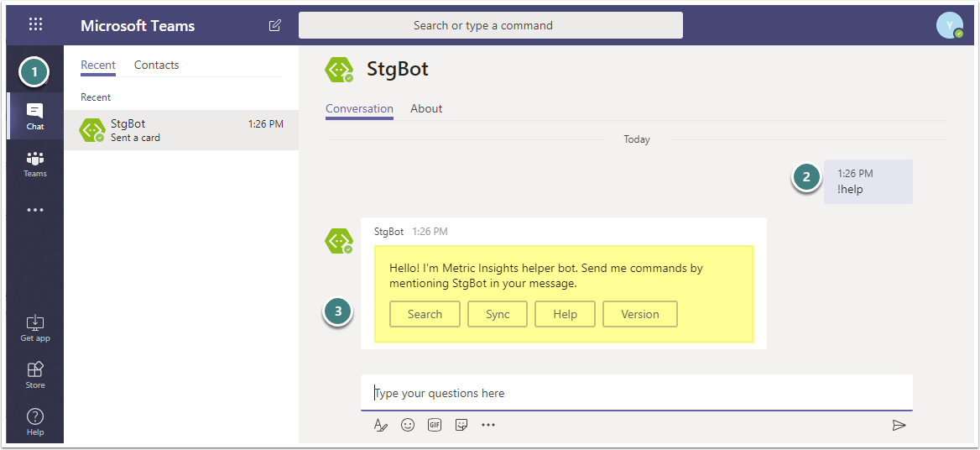Open more apps ellipsis in sidebar
The width and height of the screenshot is (980, 450).
coord(35,210)
